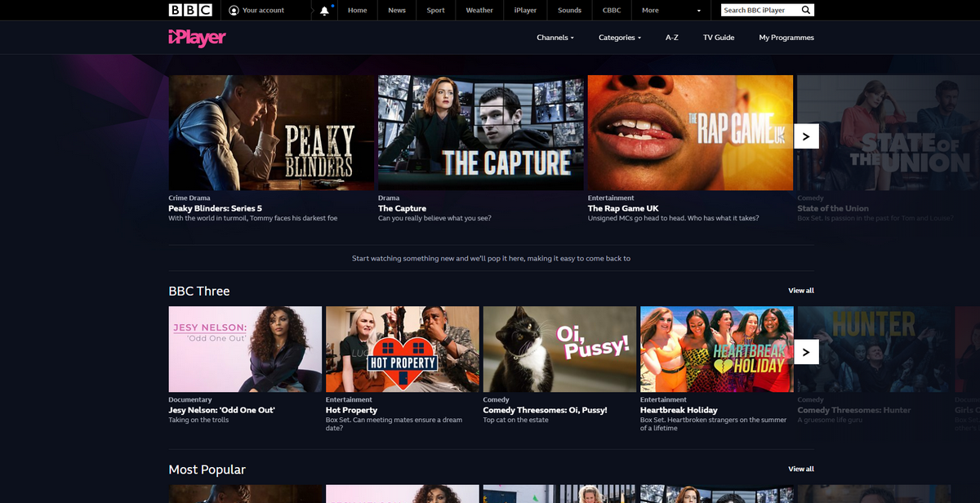Click 'Taking on the trolls' description
This screenshot has width=980, height=503.
click(x=198, y=420)
